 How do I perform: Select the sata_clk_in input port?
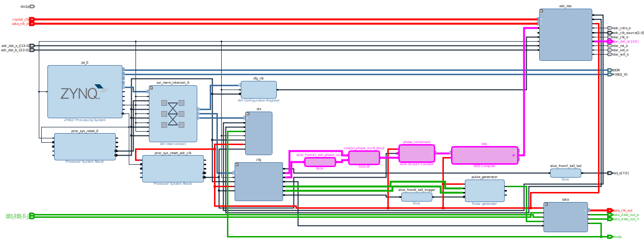(32, 23)
